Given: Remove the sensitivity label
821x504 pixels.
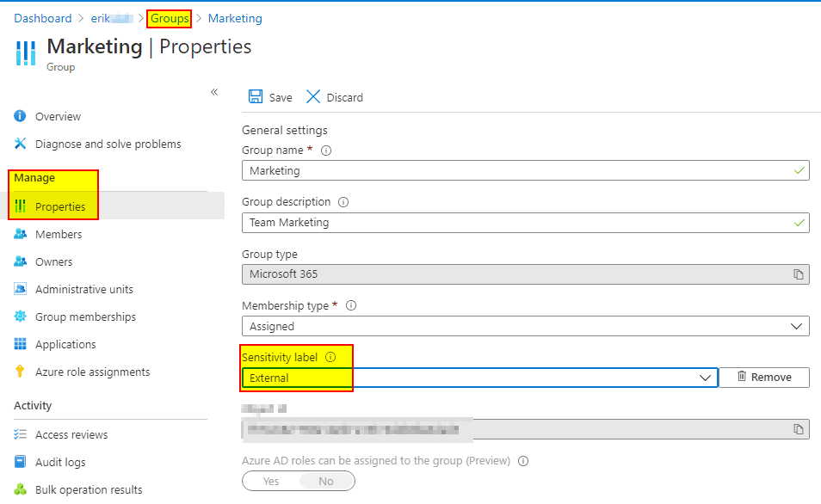Looking at the screenshot, I should coord(763,378).
